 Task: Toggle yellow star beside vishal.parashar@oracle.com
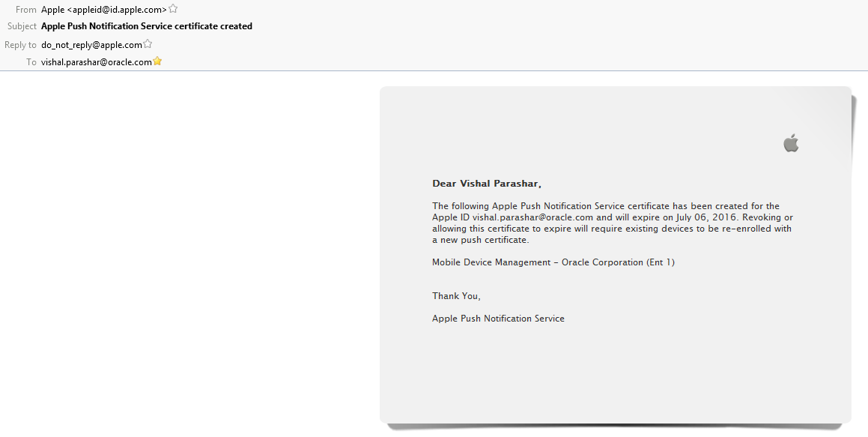click(158, 61)
